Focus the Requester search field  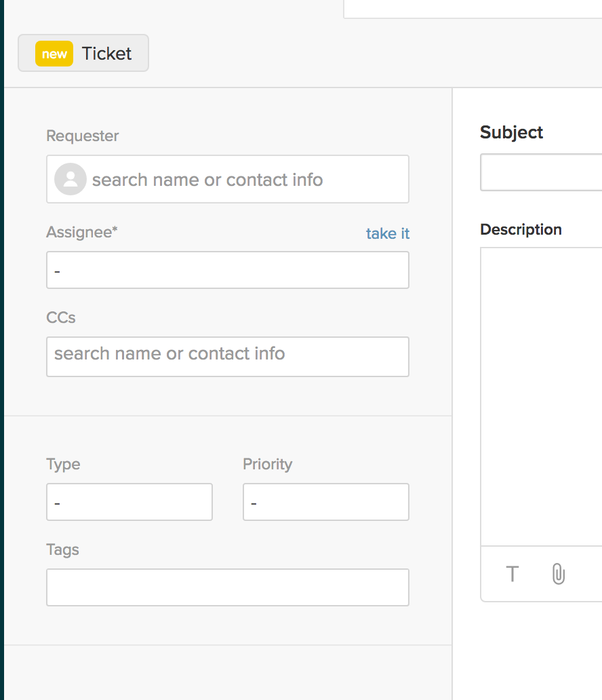point(228,179)
